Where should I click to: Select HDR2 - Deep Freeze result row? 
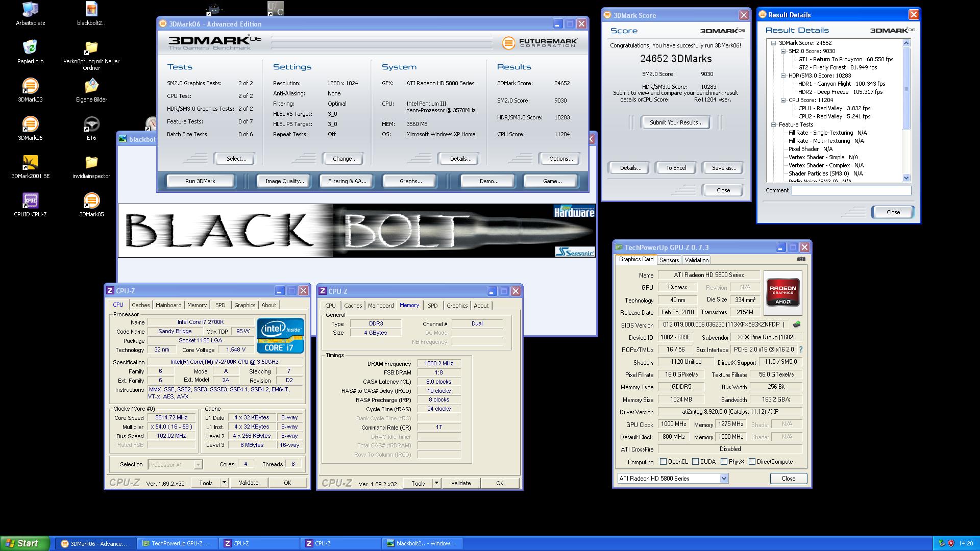(840, 92)
